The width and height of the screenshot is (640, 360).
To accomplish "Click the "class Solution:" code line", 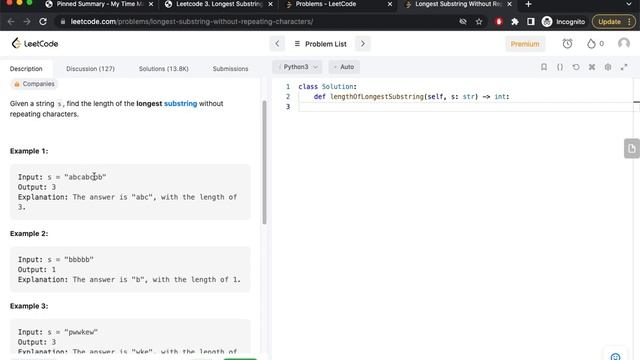I will point(327,87).
